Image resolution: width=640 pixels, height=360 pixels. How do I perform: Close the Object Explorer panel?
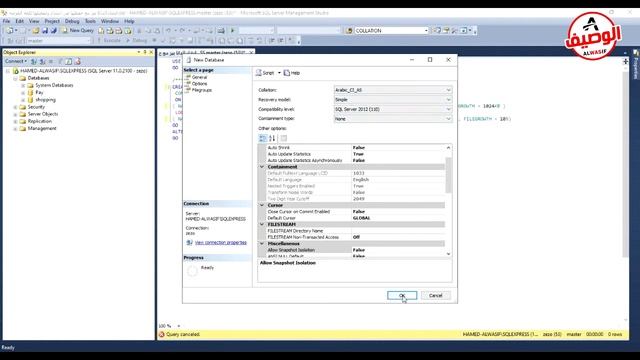(151, 52)
